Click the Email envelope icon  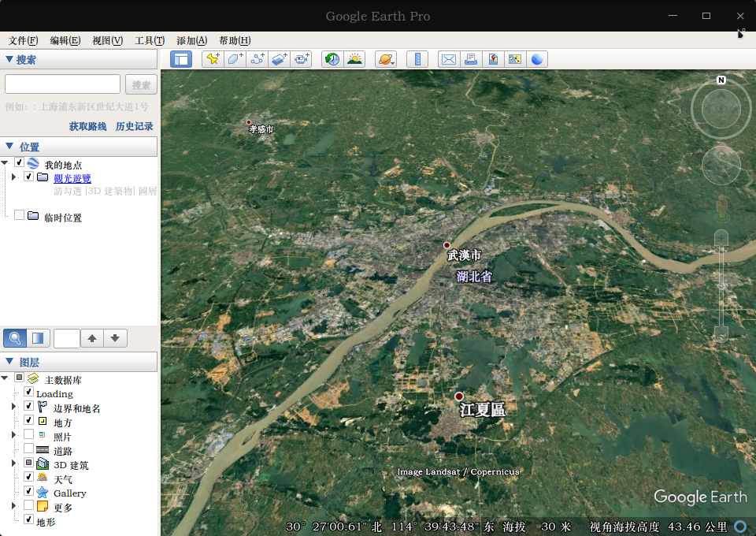point(449,59)
